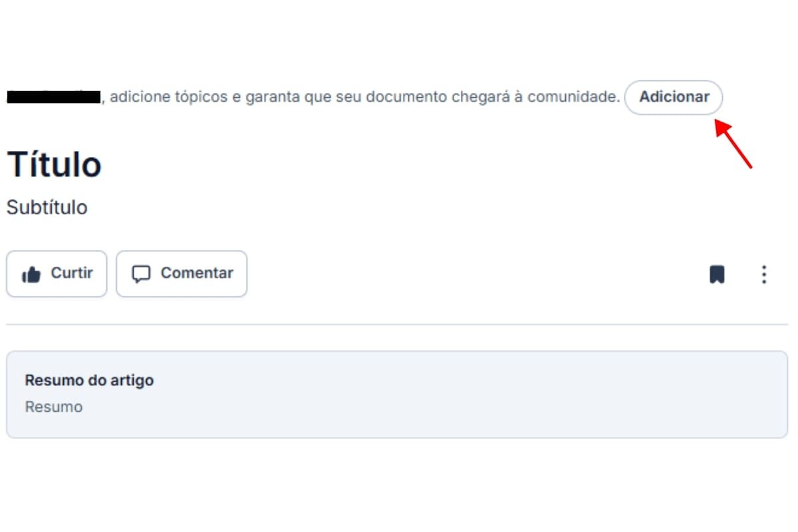798x532 pixels.
Task: Open the three-dot more options menu
Action: pos(764,274)
